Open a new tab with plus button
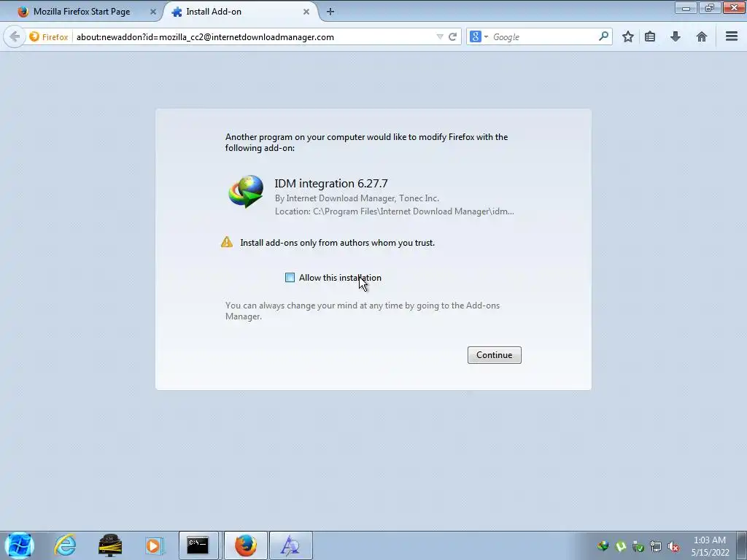Viewport: 747px width, 560px height. coord(330,12)
